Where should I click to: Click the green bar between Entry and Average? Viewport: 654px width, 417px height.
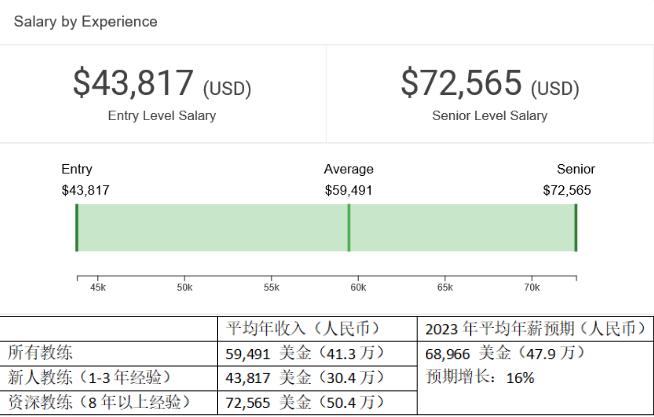click(212, 228)
